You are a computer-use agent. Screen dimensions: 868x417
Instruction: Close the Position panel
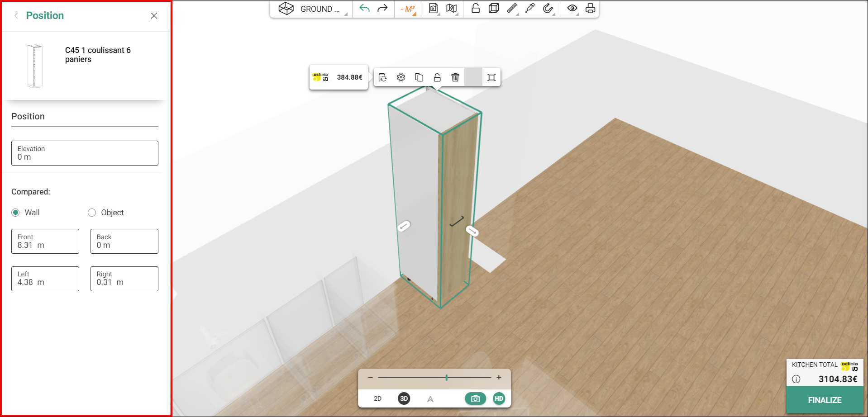(154, 16)
